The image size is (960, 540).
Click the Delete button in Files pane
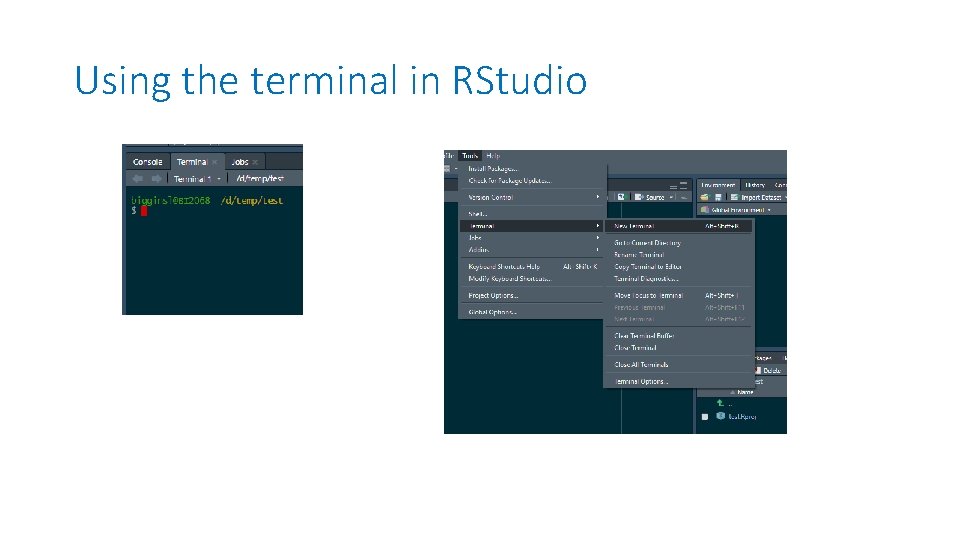(x=767, y=370)
